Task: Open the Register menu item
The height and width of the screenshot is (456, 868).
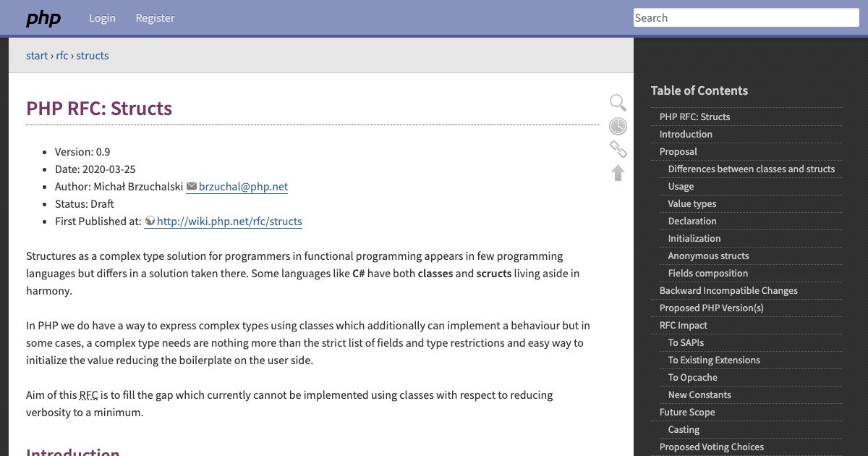Action: pos(155,17)
